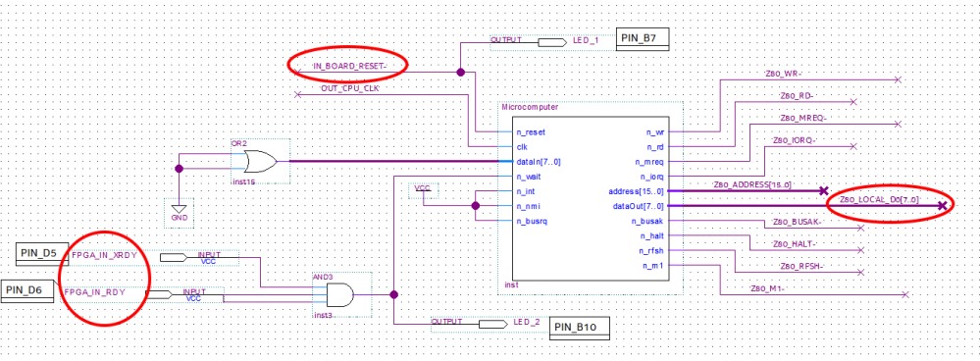Click the Z80_M1- signal label
The width and height of the screenshot is (980, 361).
point(767,288)
